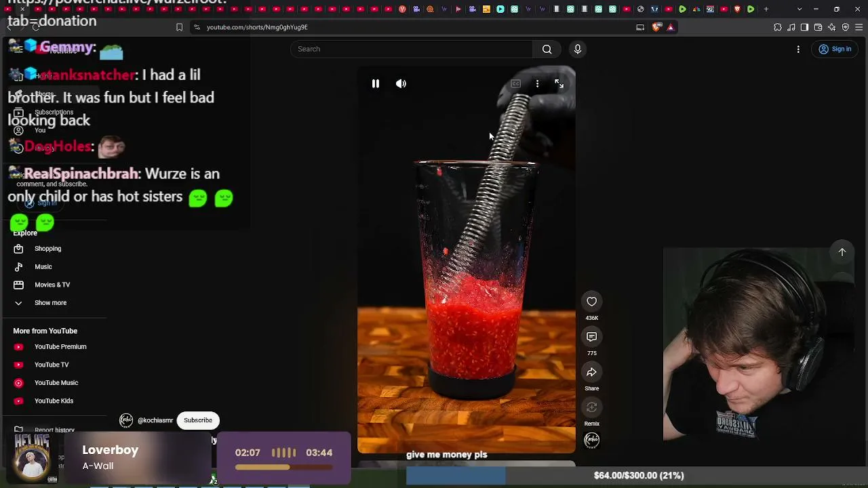Select Report history in the sidebar

pos(54,430)
